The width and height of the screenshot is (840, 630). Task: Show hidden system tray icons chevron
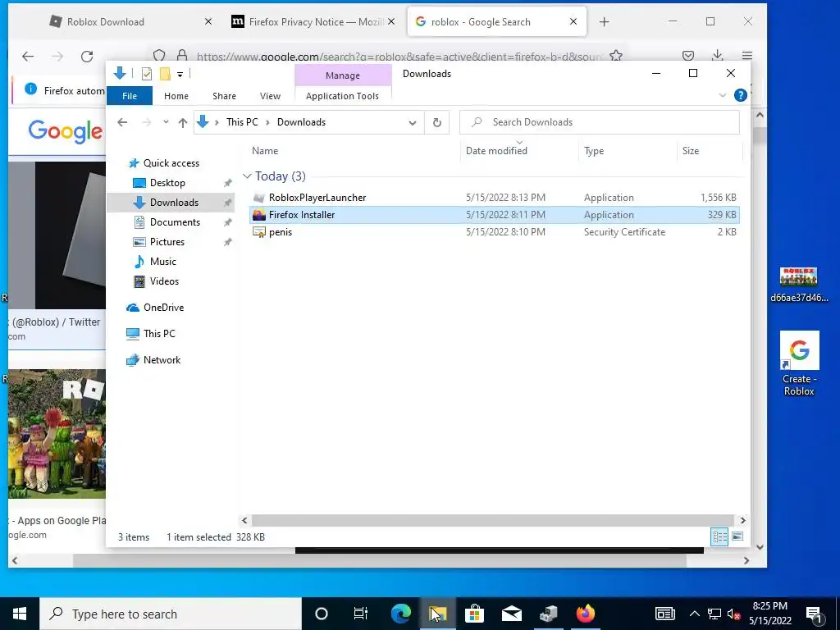(694, 614)
